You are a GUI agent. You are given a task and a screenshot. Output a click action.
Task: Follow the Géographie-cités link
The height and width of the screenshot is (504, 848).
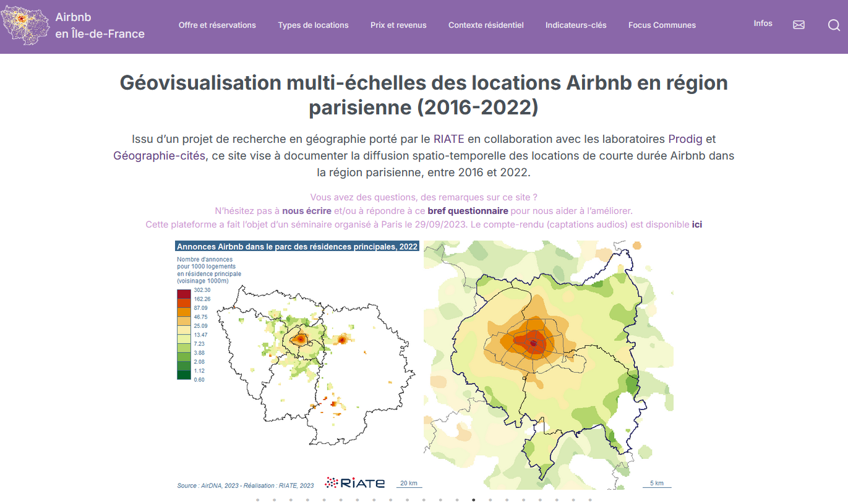[x=159, y=156]
